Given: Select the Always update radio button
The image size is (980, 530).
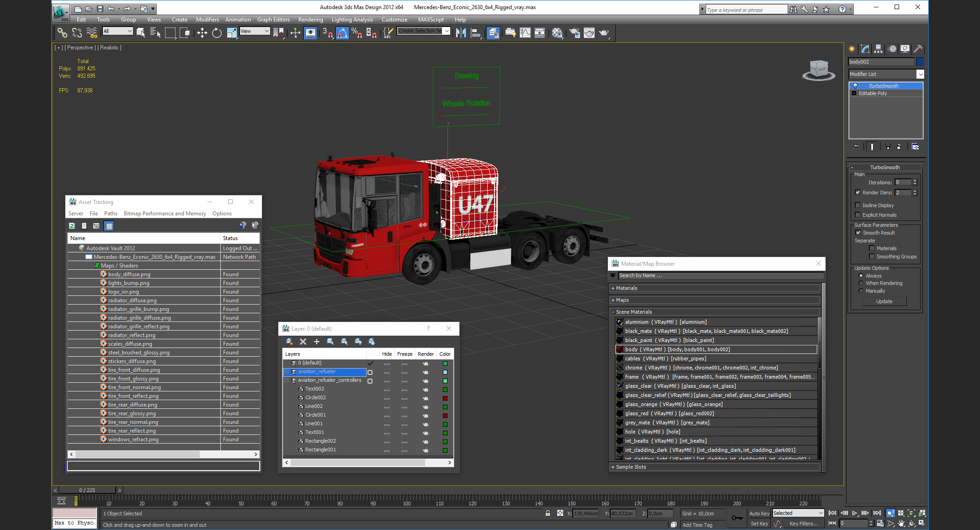Looking at the screenshot, I should point(861,276).
